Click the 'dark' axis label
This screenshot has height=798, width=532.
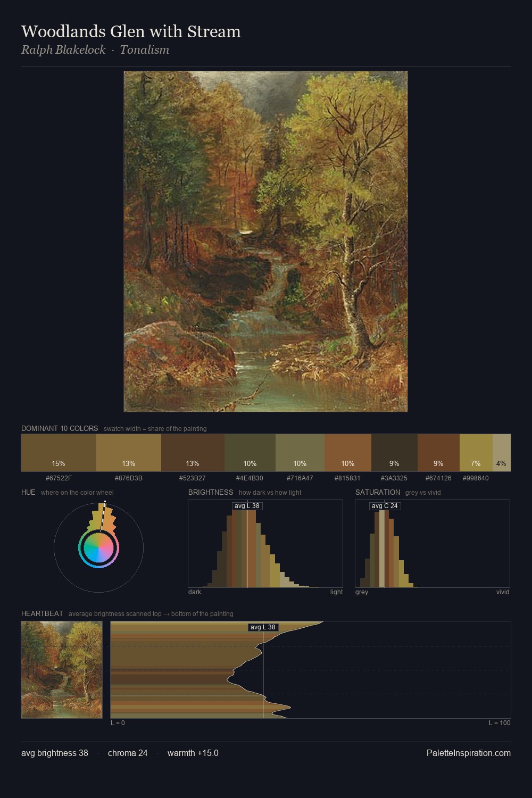pyautogui.click(x=195, y=592)
